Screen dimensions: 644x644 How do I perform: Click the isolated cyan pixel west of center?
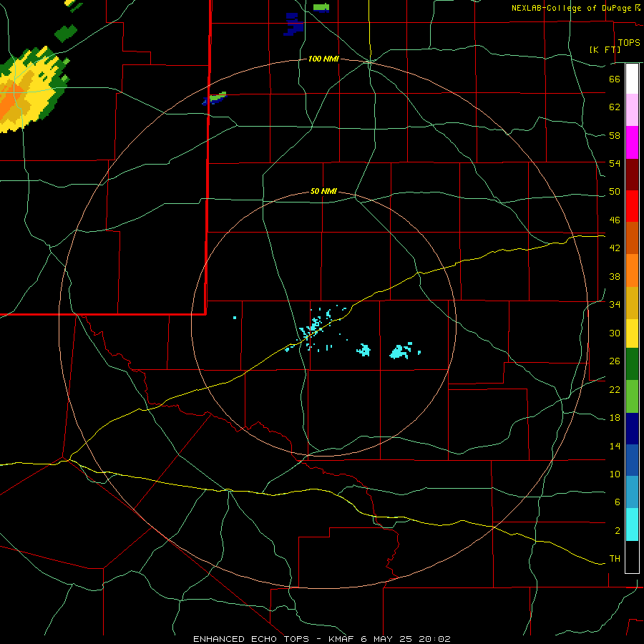pos(235,318)
